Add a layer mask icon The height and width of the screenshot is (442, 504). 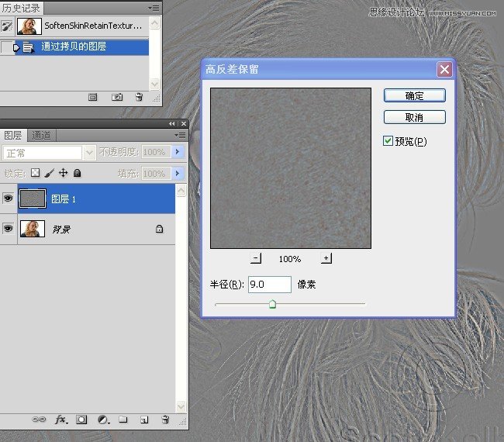[81, 420]
